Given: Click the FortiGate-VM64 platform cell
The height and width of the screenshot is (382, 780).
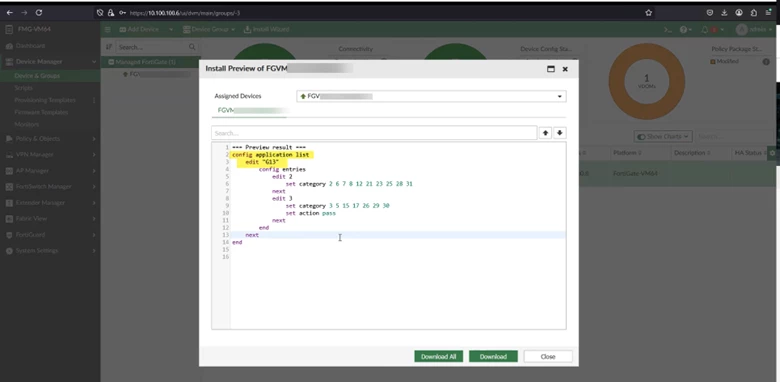Looking at the screenshot, I should coord(635,174).
